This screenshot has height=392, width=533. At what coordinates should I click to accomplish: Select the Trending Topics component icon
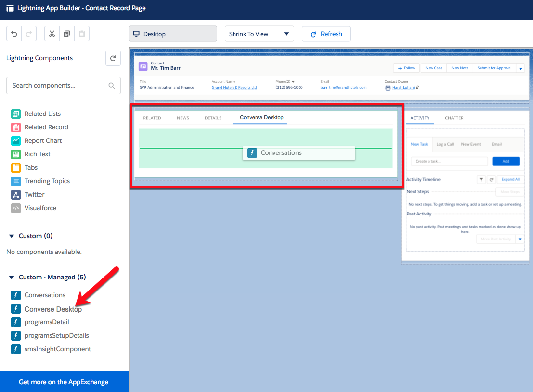coord(15,181)
